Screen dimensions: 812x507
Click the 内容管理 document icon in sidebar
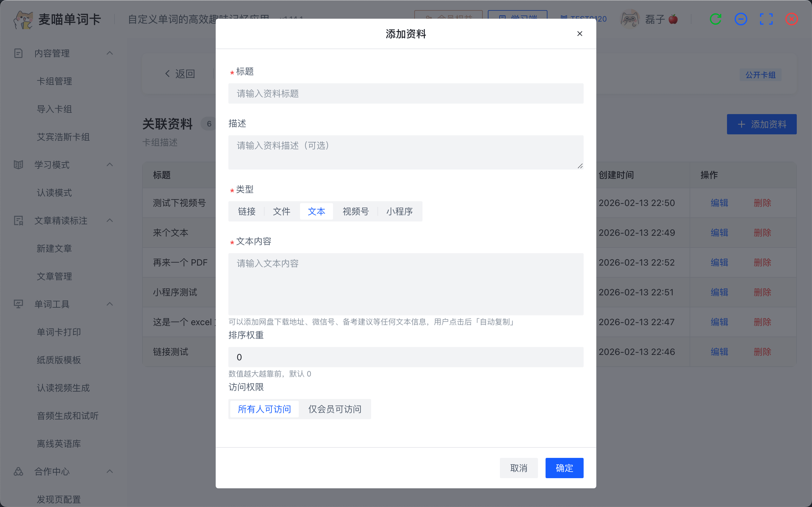click(18, 53)
